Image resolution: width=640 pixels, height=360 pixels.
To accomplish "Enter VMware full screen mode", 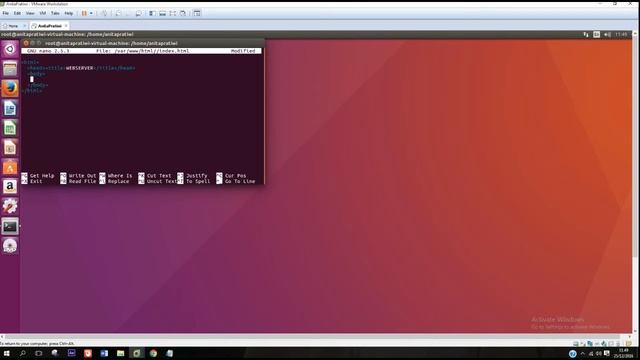I will point(173,13).
